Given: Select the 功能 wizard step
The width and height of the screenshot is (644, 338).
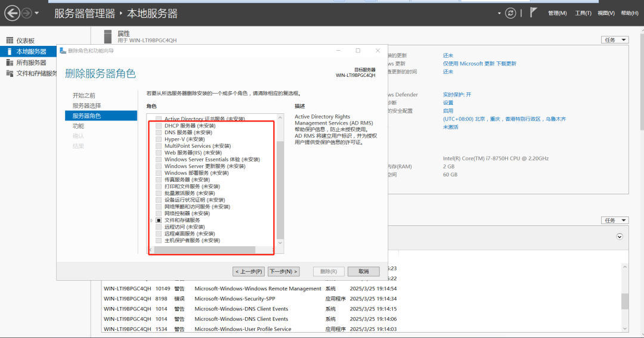Looking at the screenshot, I should pos(78,126).
